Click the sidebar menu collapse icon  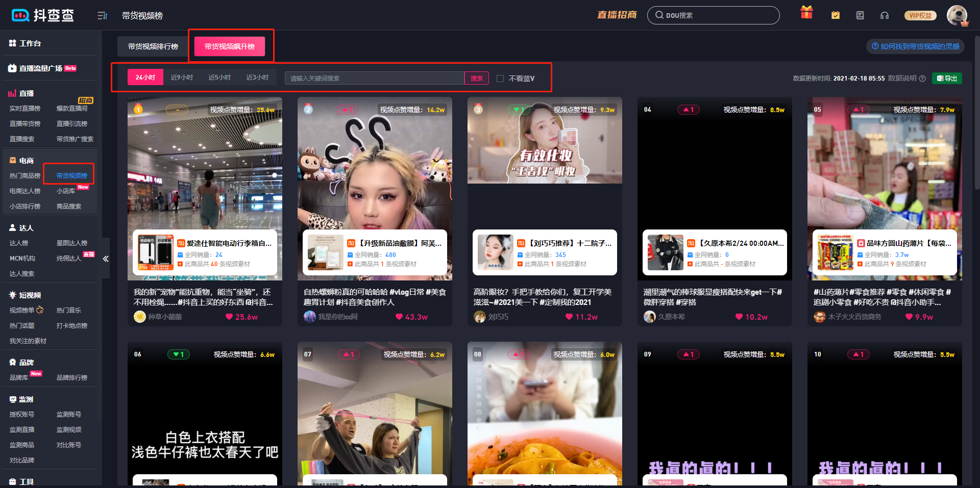click(x=102, y=16)
